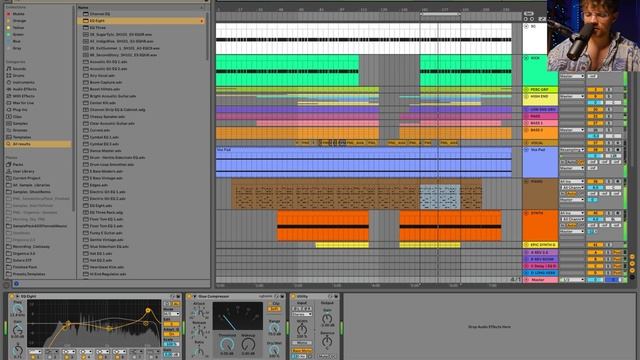640x360 pixels.
Task: Select the highlighted PIANO clip section
Action: point(440,197)
